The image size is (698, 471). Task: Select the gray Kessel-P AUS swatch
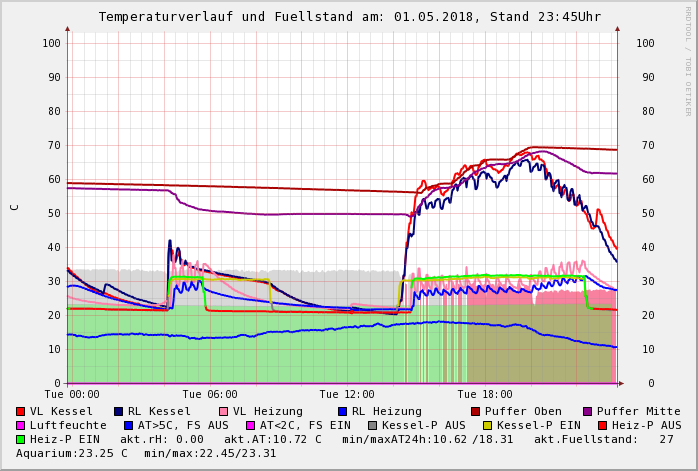tap(373, 425)
